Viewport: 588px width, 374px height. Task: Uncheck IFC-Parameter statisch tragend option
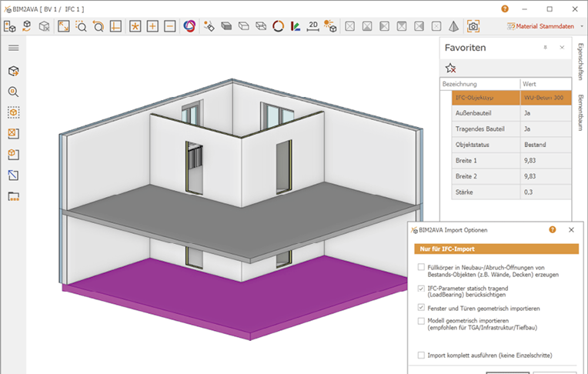[420, 288]
